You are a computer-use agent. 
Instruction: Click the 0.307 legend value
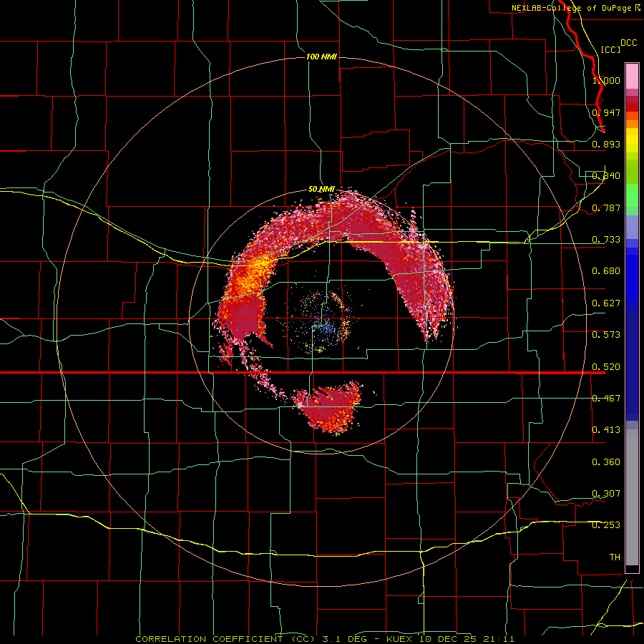606,494
